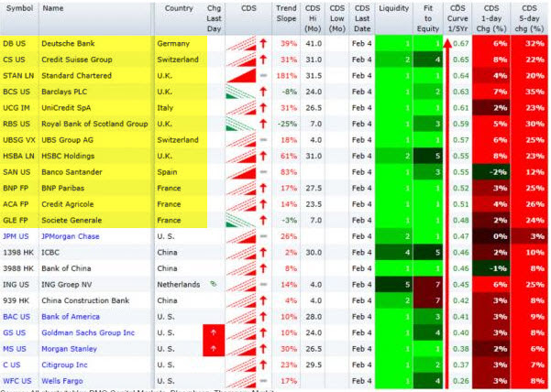Click the 0.26 CDS curve value
Screen dimensions: 551x392
(x=460, y=381)
